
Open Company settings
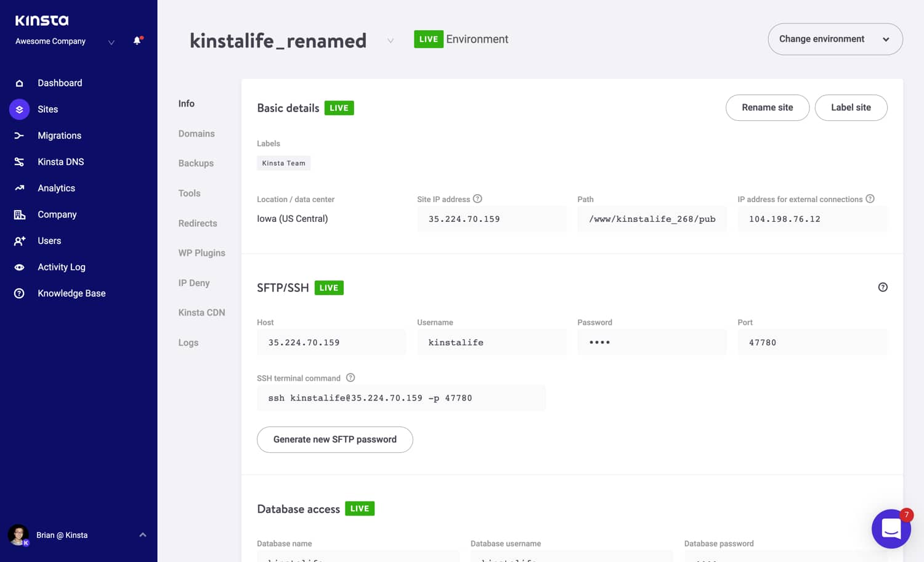coord(57,214)
